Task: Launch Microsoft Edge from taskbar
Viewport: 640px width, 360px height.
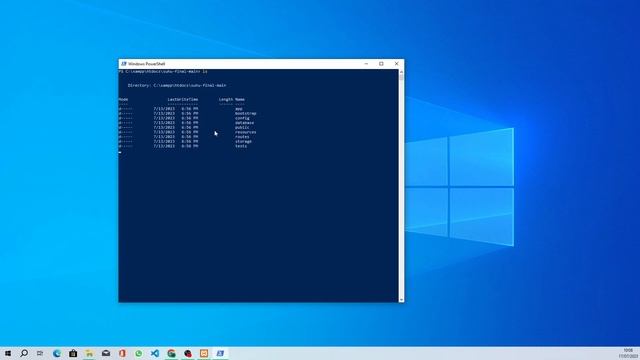Action: [57, 353]
